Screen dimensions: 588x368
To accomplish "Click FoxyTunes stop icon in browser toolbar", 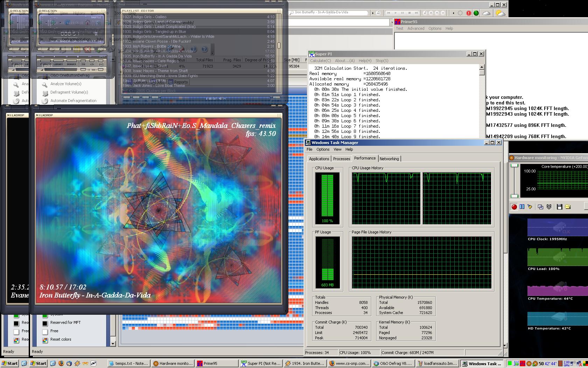I will click(409, 13).
